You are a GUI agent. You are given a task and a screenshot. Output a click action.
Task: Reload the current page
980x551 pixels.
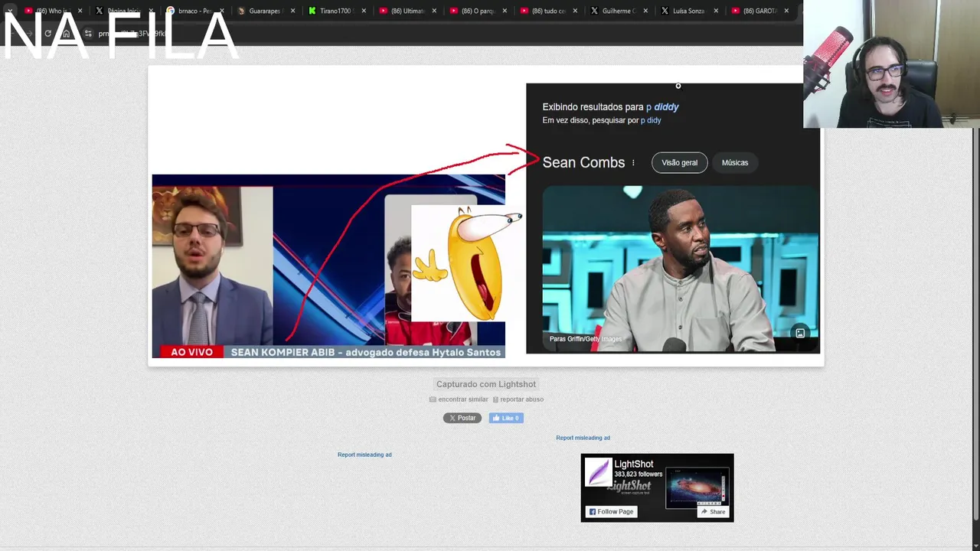[47, 34]
